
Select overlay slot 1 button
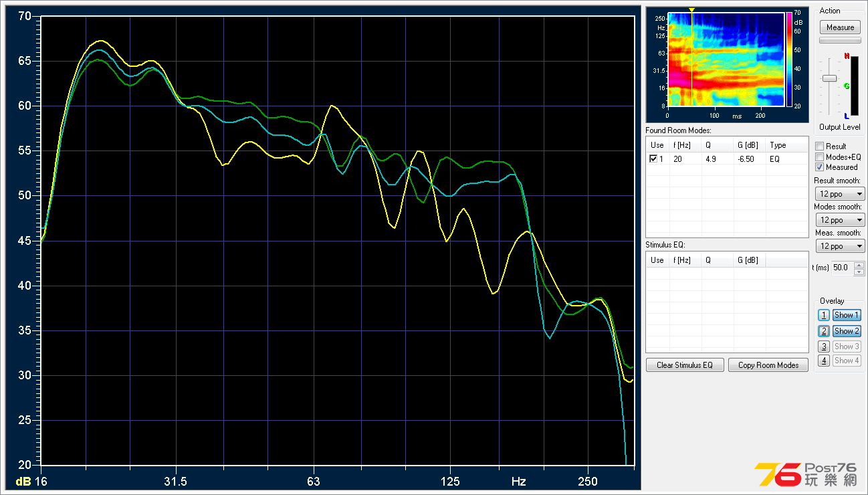(x=824, y=315)
